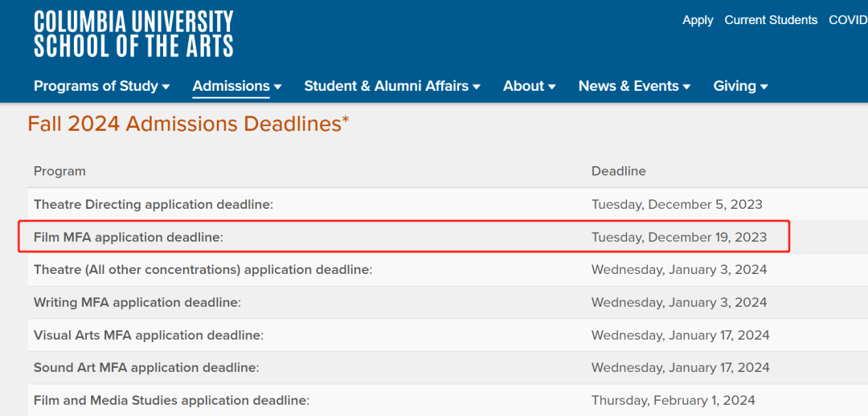Expand the Programs of Study dropdown arrow
Viewport: 868px width, 416px height.
point(166,87)
